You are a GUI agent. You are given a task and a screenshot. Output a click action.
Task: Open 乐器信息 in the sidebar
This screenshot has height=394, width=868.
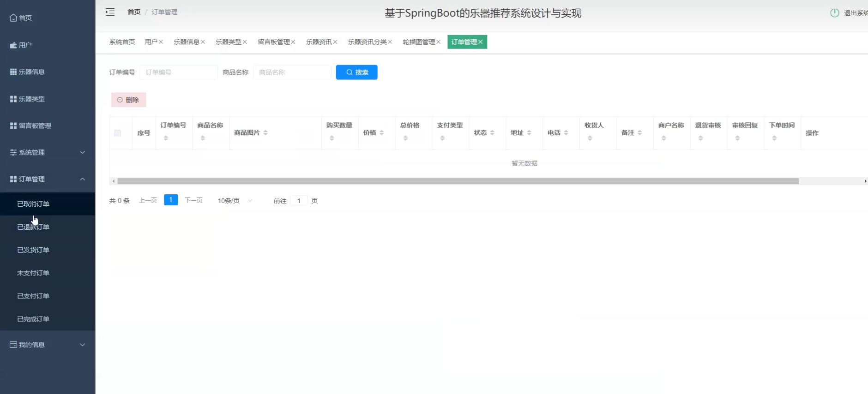(48, 72)
